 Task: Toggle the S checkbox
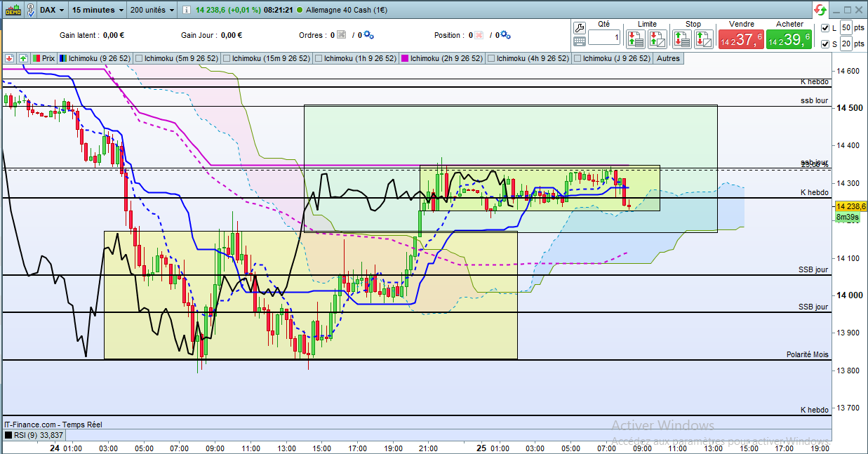point(825,44)
